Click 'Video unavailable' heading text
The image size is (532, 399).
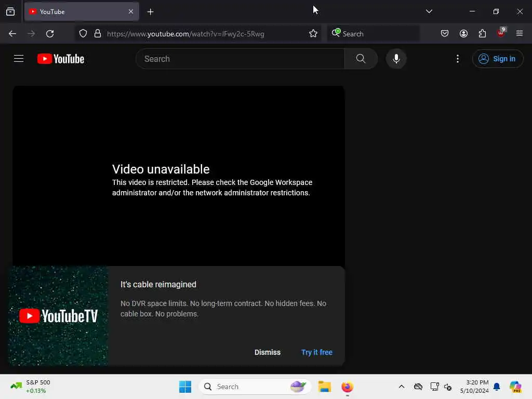click(x=161, y=169)
